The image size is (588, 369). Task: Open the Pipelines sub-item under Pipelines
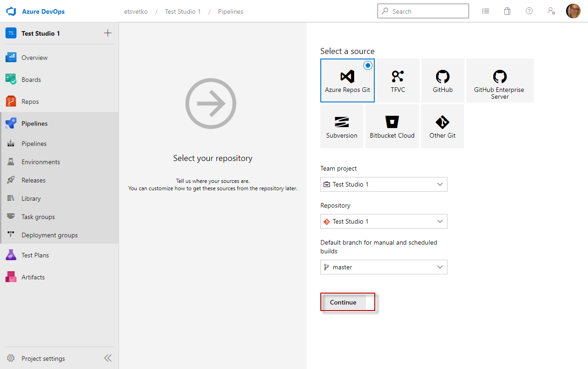59,144
